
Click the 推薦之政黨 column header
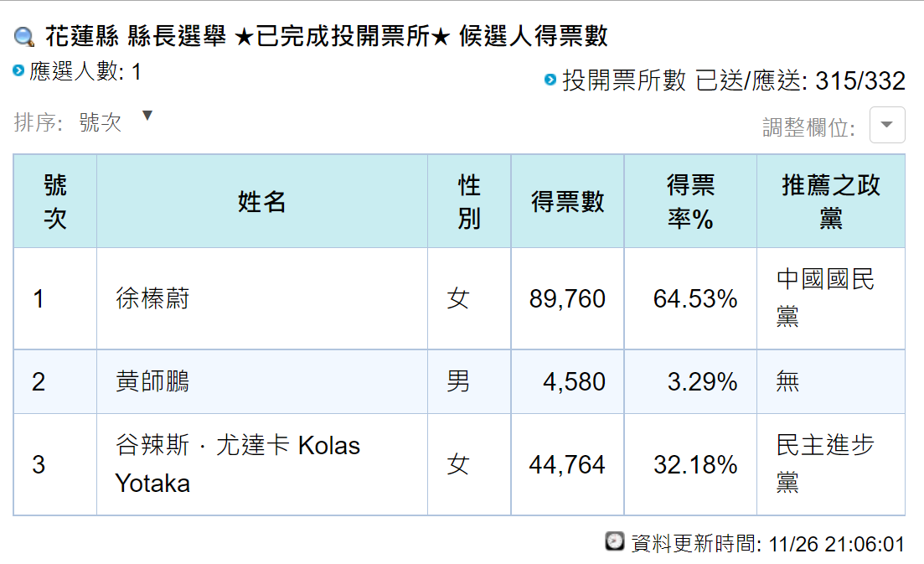tap(831, 201)
